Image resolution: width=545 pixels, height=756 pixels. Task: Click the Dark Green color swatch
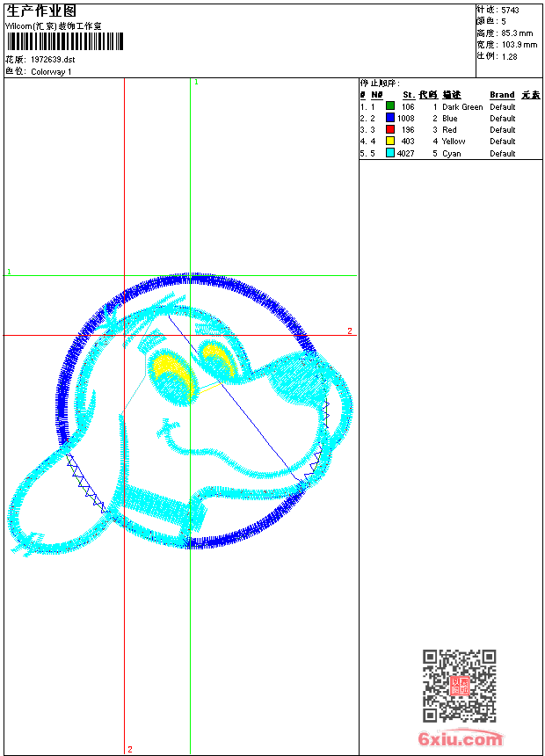[x=390, y=105]
